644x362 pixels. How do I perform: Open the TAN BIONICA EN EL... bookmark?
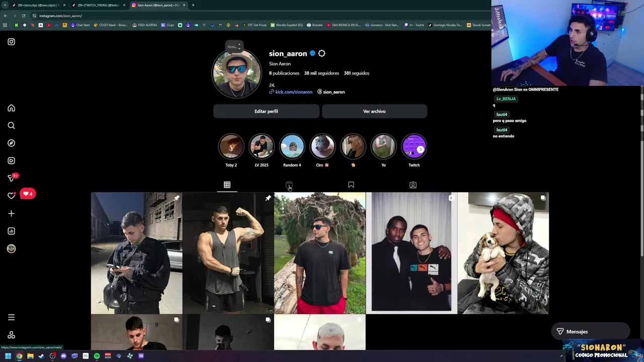point(344,25)
